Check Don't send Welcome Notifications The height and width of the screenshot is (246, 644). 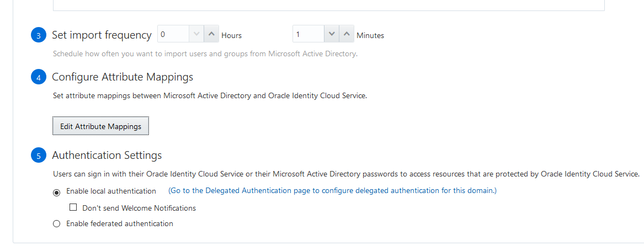point(73,208)
